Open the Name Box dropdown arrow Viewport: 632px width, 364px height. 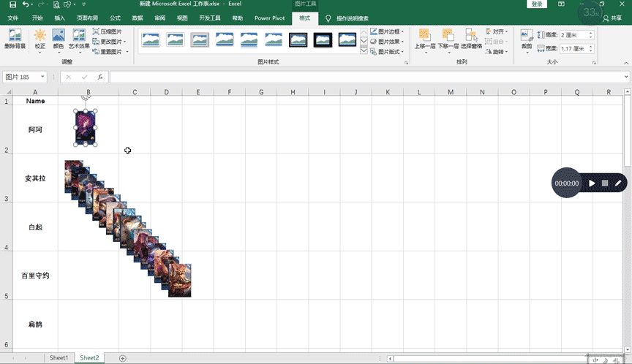42,77
